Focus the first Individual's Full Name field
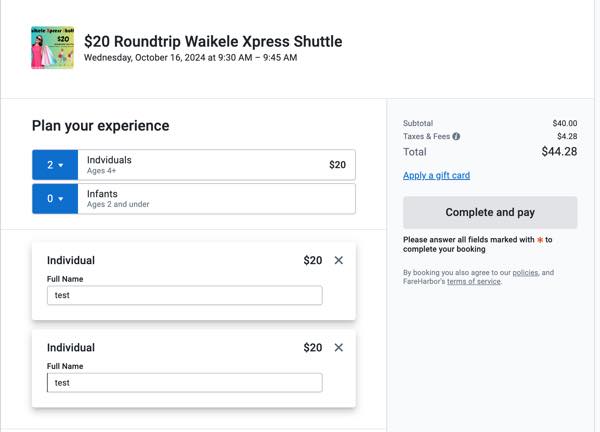The width and height of the screenshot is (600, 432). click(x=184, y=295)
